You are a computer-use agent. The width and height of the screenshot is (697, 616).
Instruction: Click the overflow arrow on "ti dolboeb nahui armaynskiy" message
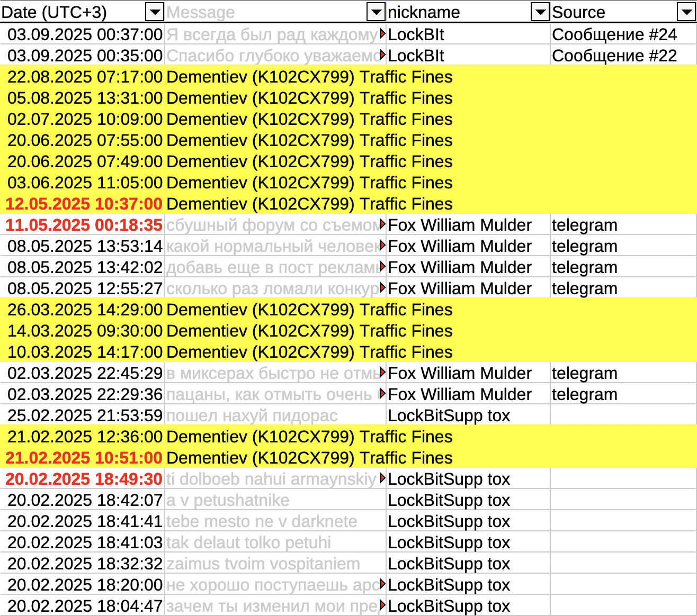pyautogui.click(x=382, y=479)
